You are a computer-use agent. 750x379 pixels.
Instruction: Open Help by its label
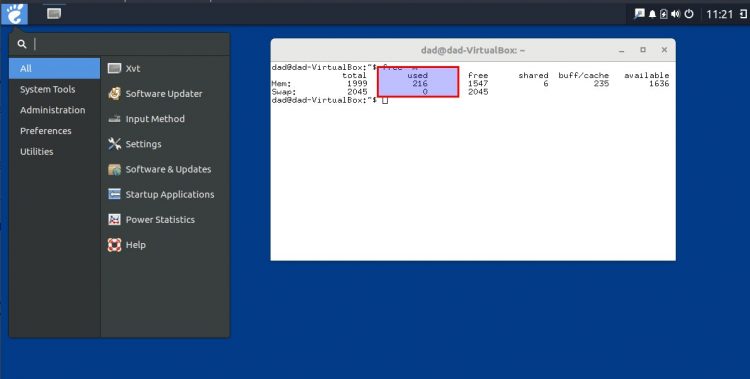click(135, 245)
